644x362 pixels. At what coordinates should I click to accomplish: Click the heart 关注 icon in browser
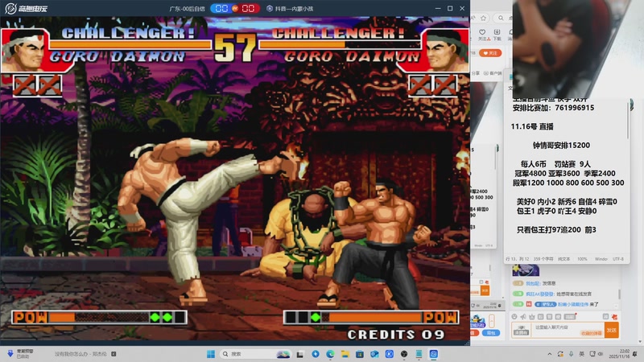pyautogui.click(x=482, y=35)
